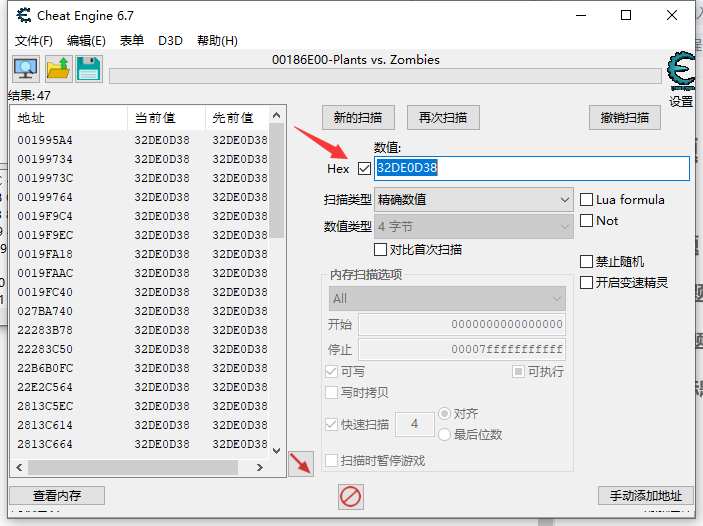Enable the Not checkbox
Screen dimensions: 703x526
coord(586,221)
